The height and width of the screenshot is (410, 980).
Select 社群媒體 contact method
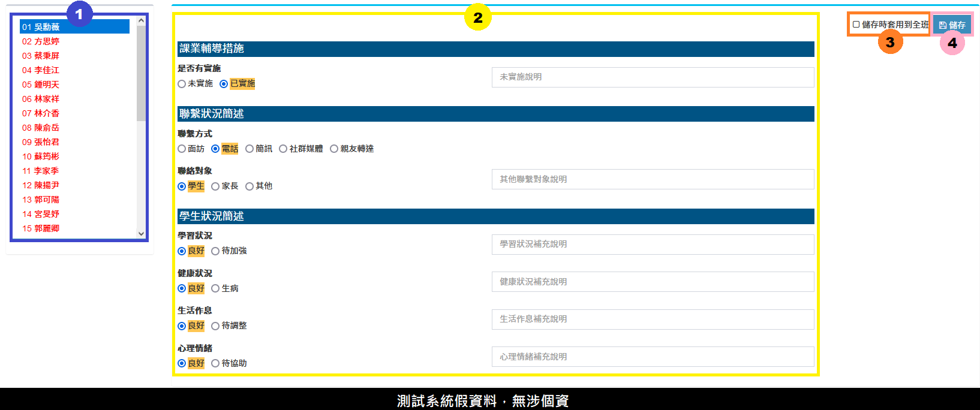point(283,149)
